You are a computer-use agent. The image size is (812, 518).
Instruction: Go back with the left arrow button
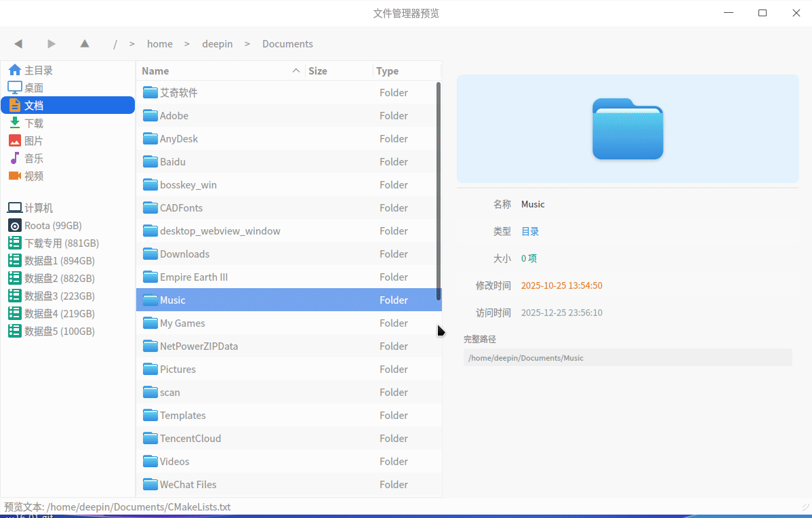click(x=18, y=44)
